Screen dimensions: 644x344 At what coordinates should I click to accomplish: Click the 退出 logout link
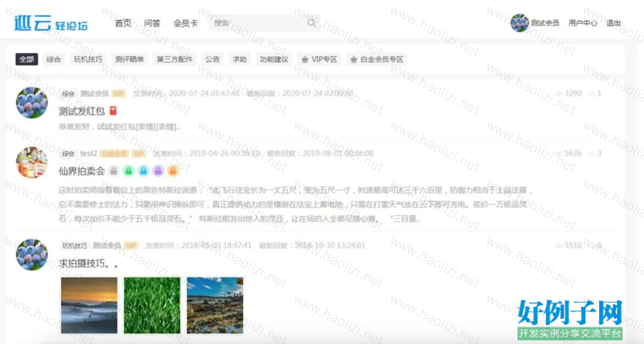coord(613,23)
